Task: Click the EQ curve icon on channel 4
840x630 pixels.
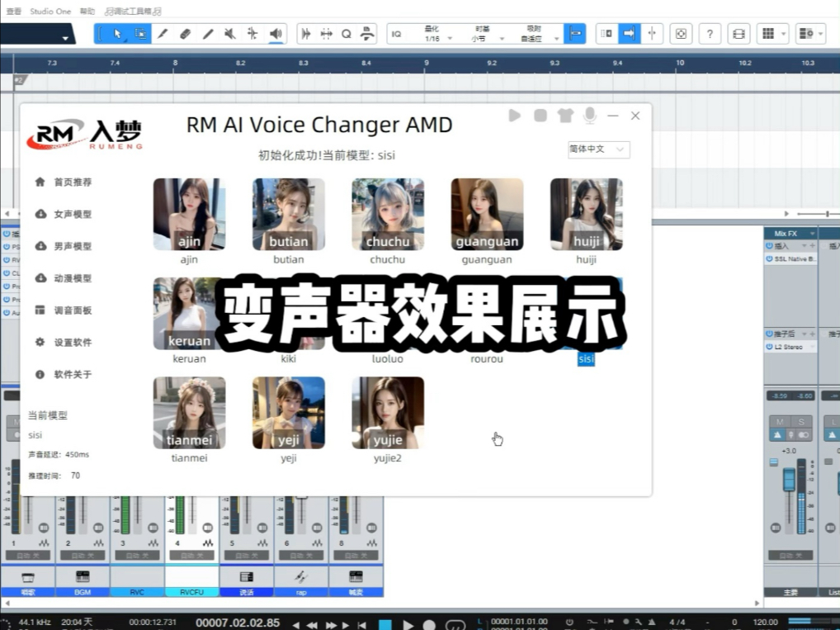Action: (207, 543)
